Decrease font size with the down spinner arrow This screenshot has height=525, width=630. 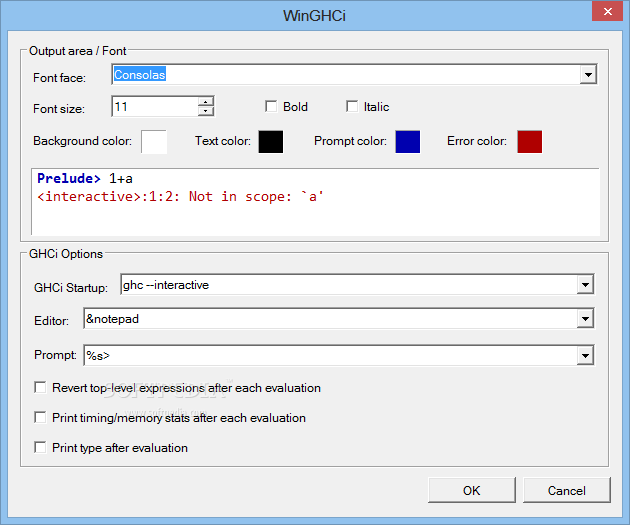pyautogui.click(x=206, y=111)
